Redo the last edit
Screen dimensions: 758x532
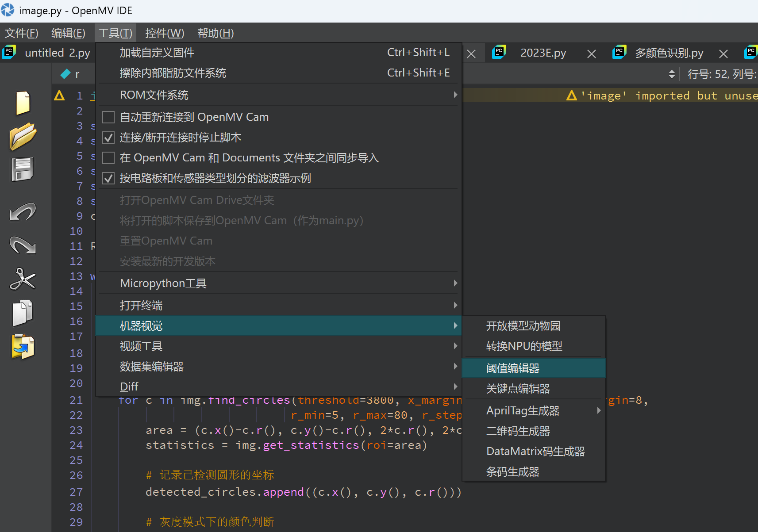23,245
